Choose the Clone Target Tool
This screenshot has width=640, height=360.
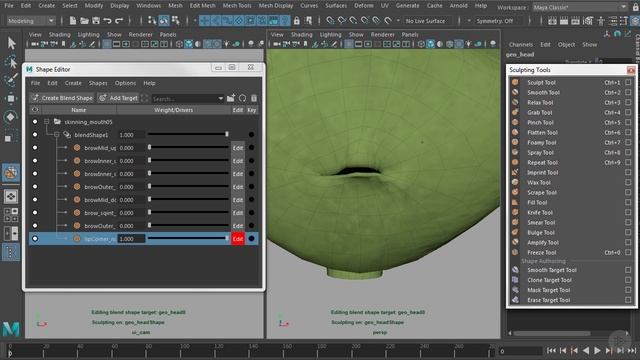click(549, 280)
